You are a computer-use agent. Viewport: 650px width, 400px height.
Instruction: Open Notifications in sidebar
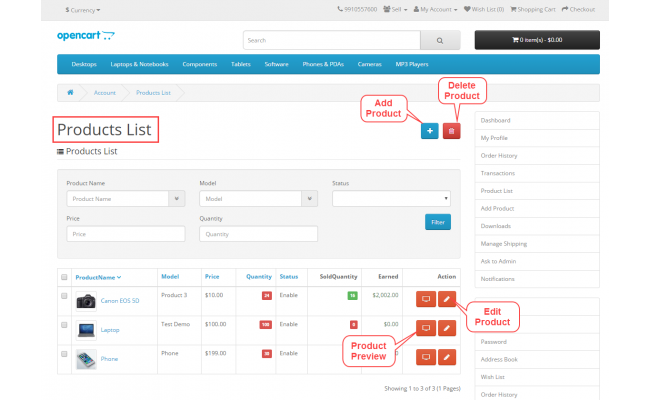[537, 279]
